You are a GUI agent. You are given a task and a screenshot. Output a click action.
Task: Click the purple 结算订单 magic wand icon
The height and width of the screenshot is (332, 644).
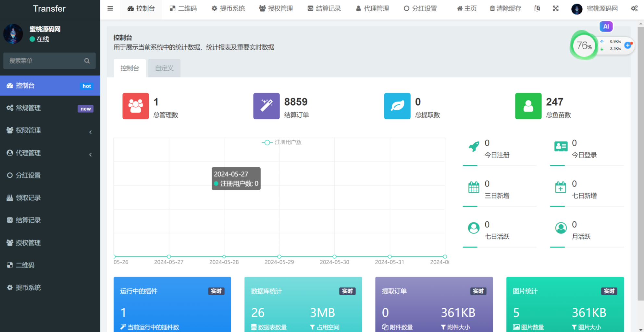266,106
